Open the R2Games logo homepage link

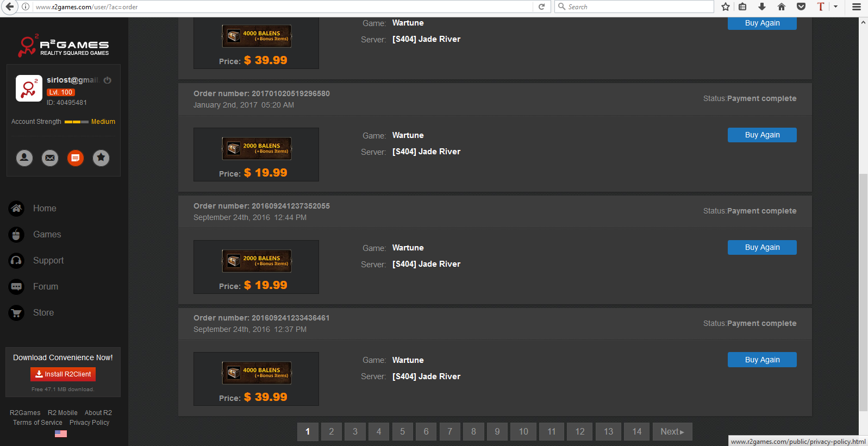click(64, 46)
